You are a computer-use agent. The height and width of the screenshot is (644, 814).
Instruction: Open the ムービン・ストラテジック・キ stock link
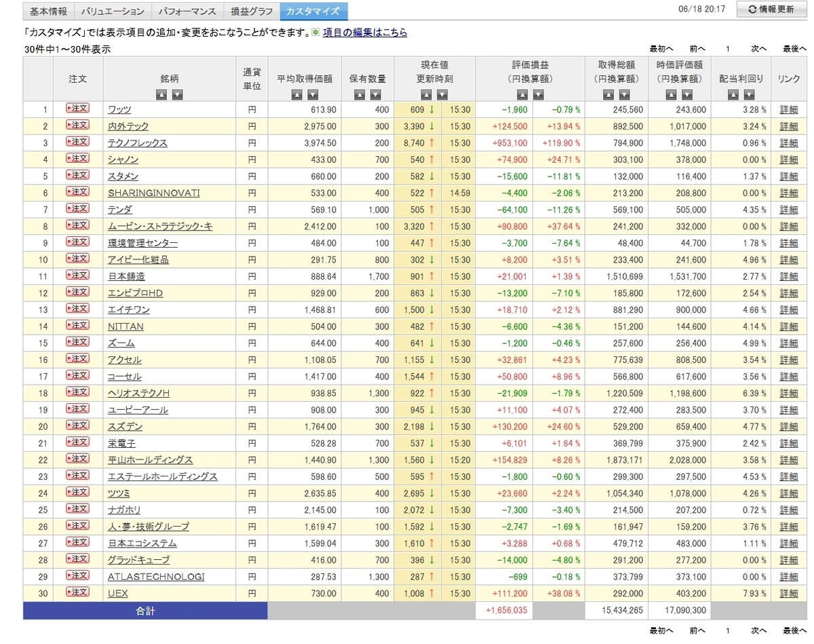160,226
